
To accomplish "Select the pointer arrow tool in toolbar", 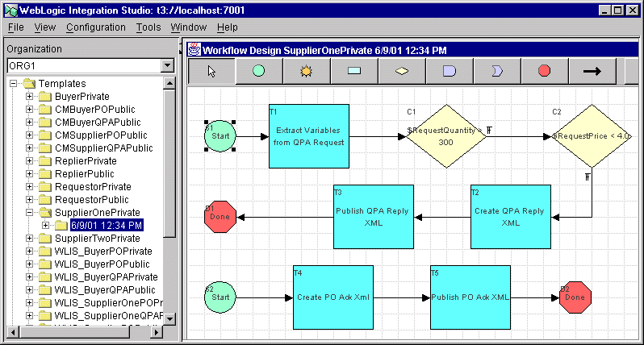I will (211, 72).
